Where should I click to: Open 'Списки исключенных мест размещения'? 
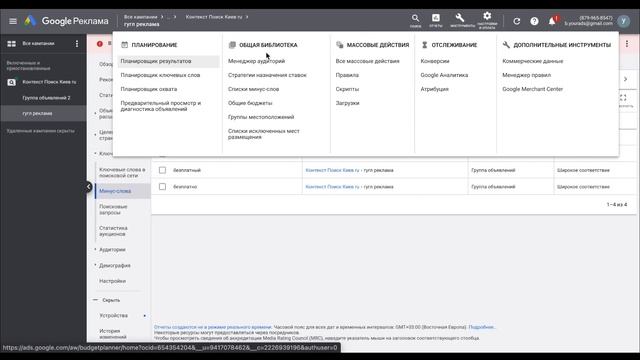click(264, 134)
